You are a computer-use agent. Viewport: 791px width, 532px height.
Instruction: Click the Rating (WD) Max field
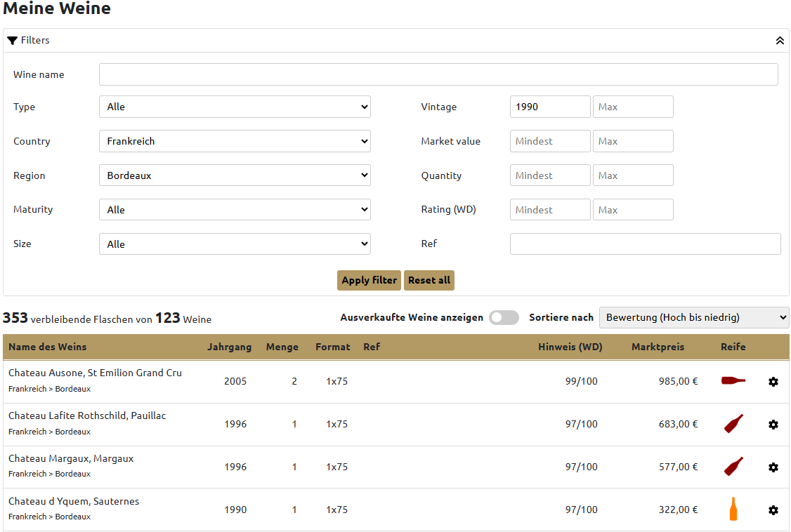(633, 210)
